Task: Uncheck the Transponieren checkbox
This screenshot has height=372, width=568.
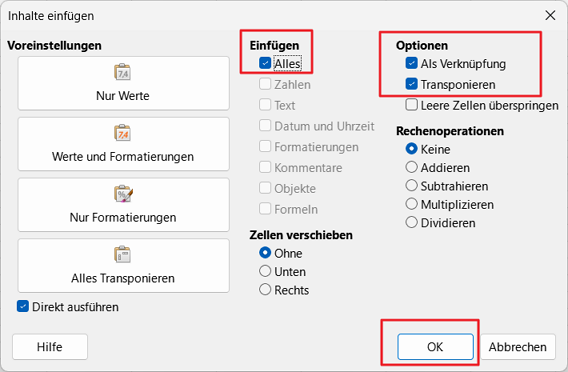Action: click(412, 84)
